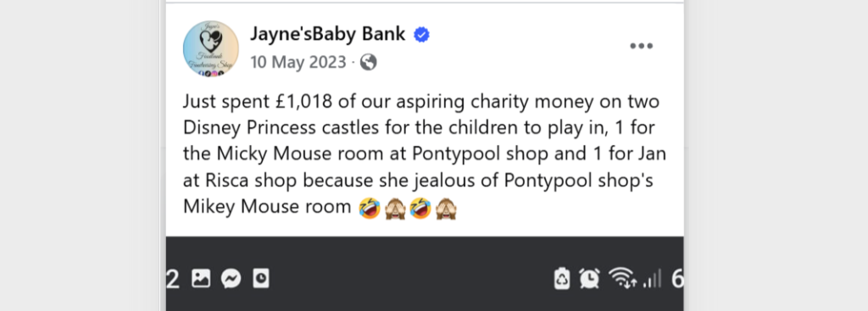868x311 pixels.
Task: Tap the gallery image notification icon
Action: click(x=201, y=278)
